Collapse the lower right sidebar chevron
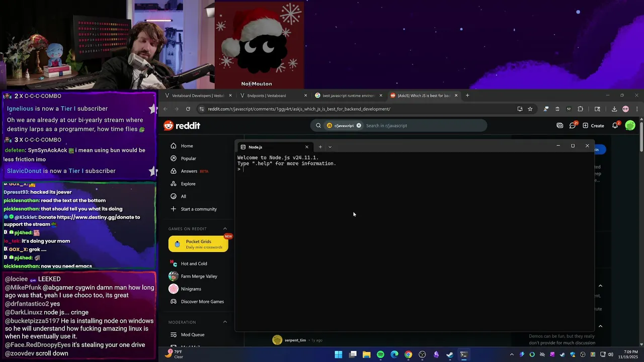The height and width of the screenshot is (362, 644). [600, 326]
